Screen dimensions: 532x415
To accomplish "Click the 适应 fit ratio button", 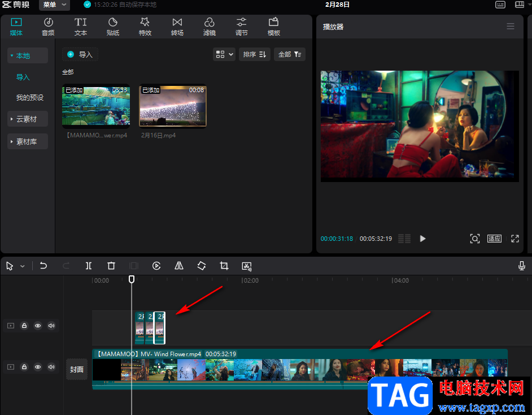I will pyautogui.click(x=494, y=239).
